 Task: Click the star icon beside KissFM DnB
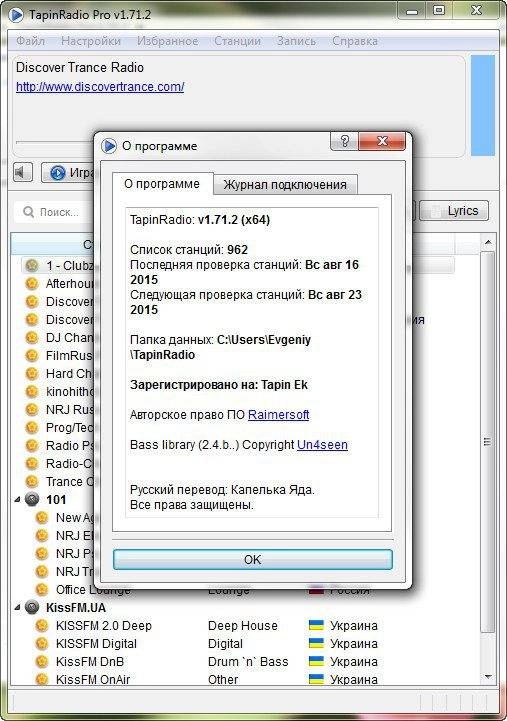(x=42, y=661)
